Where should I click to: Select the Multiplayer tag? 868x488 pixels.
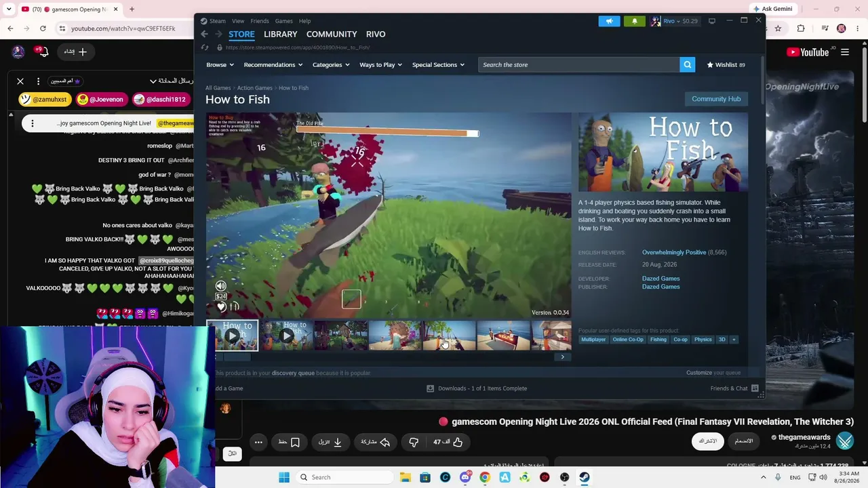(593, 340)
